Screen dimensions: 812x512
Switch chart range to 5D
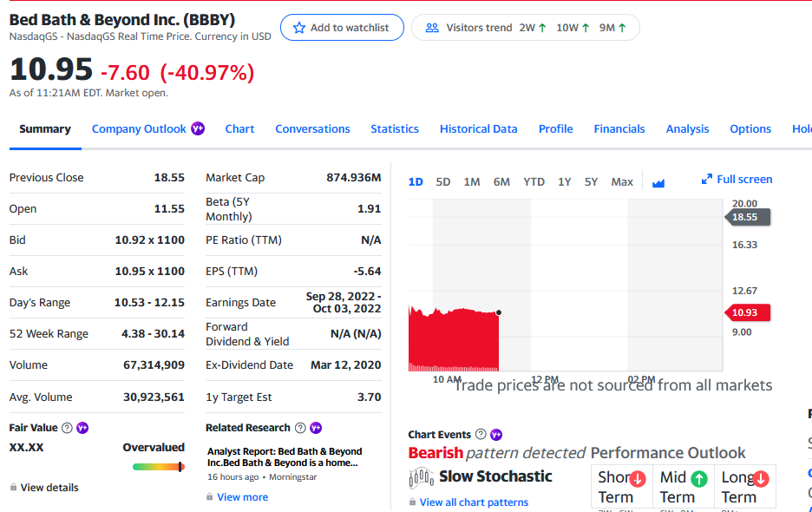(x=442, y=182)
